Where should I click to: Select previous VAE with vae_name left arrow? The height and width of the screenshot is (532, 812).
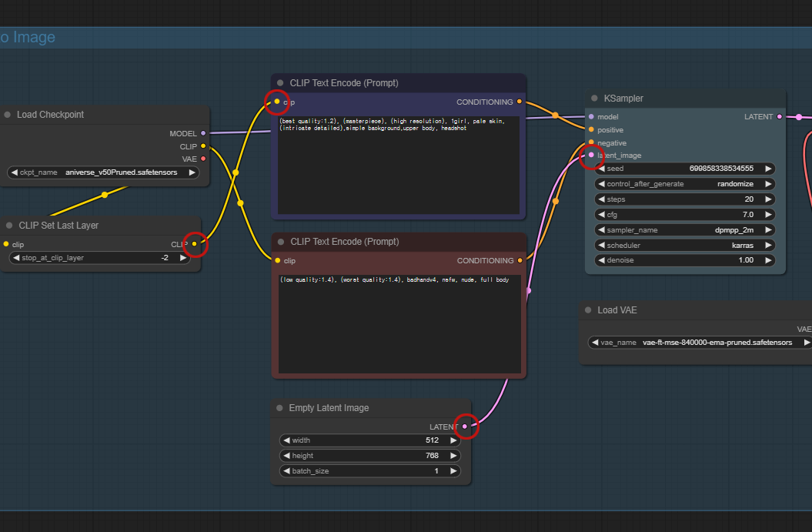click(595, 343)
